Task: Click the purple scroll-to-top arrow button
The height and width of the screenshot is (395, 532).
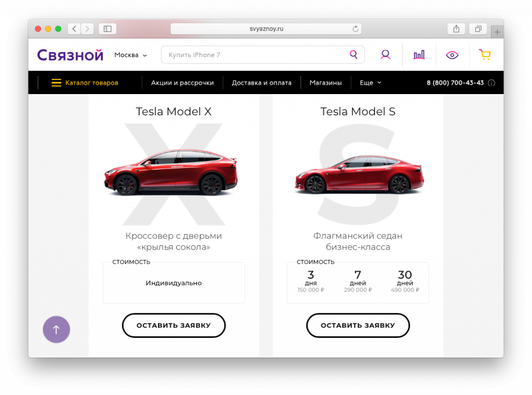Action: coord(56,330)
